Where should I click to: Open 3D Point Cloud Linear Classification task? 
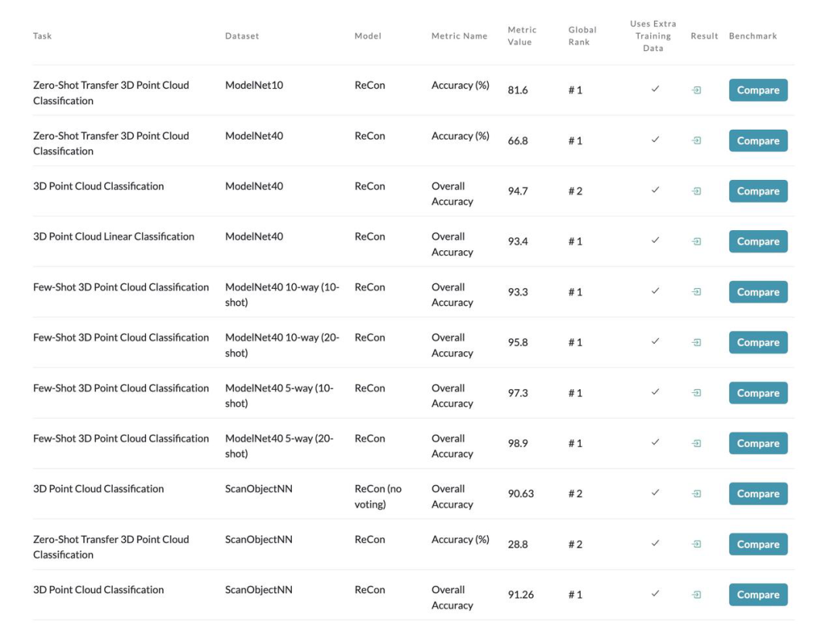click(114, 236)
